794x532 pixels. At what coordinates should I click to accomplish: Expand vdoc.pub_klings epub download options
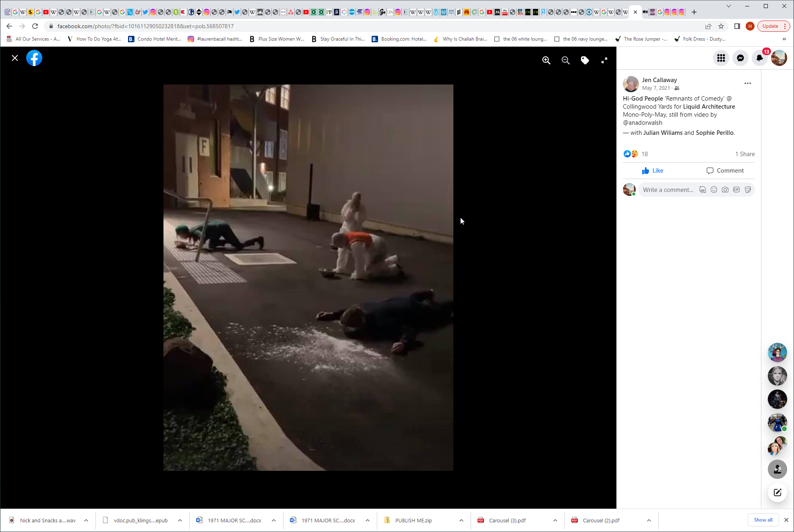coord(180,520)
